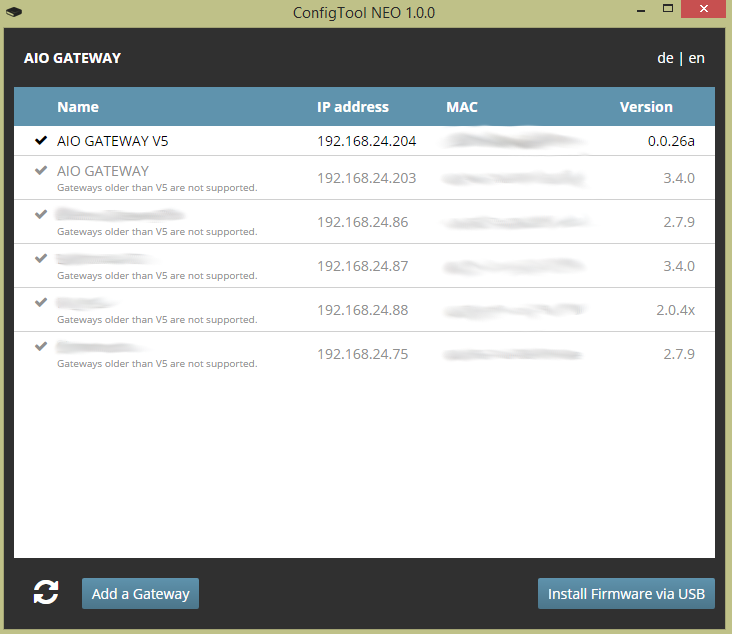The width and height of the screenshot is (732, 634).
Task: Maximize the ConfigTool NEO window
Action: click(668, 8)
